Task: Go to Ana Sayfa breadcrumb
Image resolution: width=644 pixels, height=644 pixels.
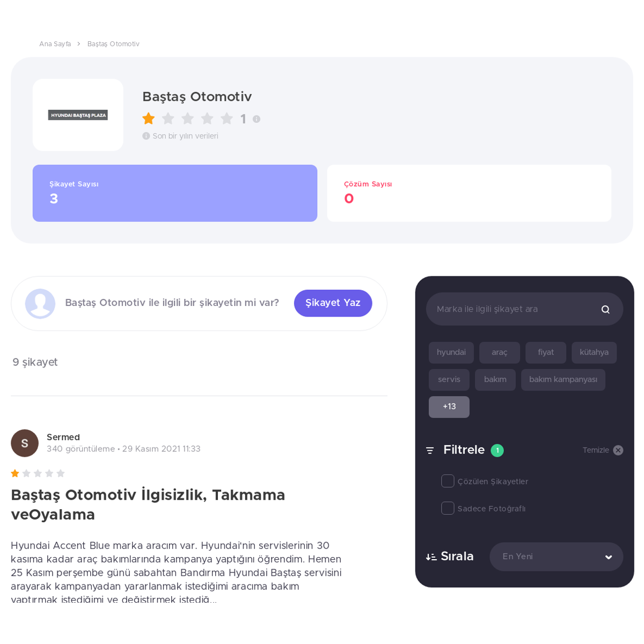Action: click(55, 44)
